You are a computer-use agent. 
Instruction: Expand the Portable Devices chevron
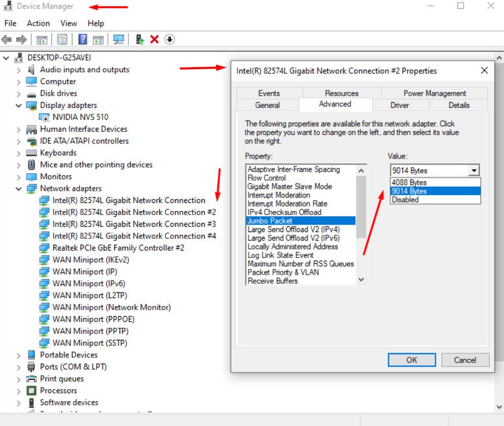19,355
